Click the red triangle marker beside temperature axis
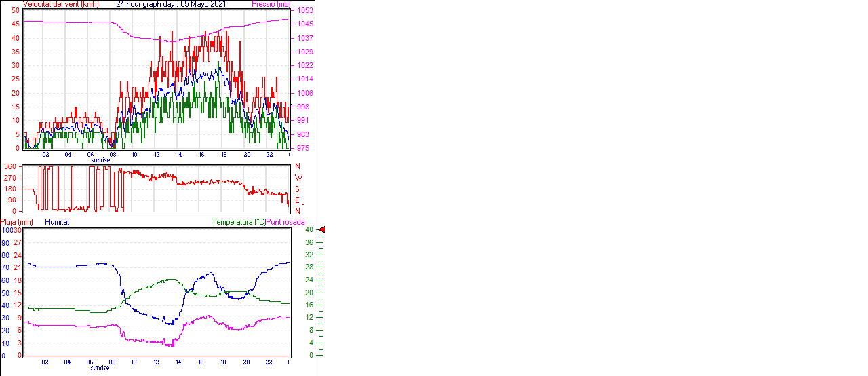This screenshot has height=376, width=868. [322, 230]
